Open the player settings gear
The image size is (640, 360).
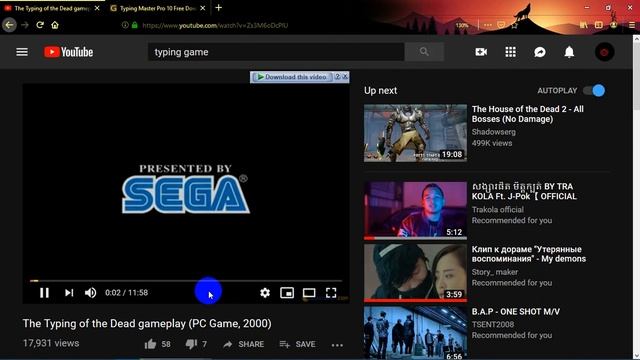(265, 293)
